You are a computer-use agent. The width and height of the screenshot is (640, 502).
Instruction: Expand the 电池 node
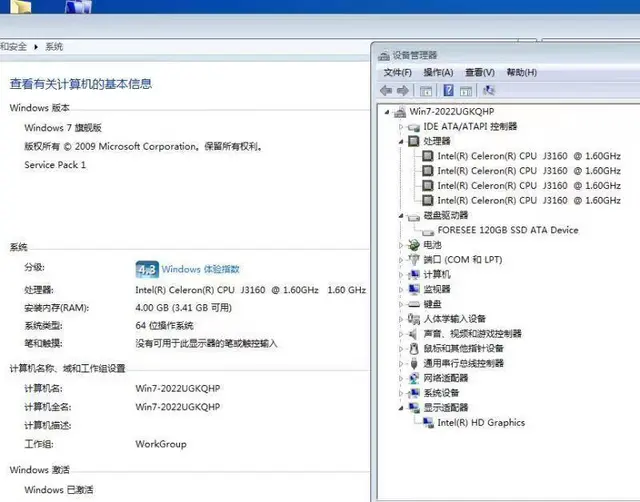pyautogui.click(x=401, y=245)
